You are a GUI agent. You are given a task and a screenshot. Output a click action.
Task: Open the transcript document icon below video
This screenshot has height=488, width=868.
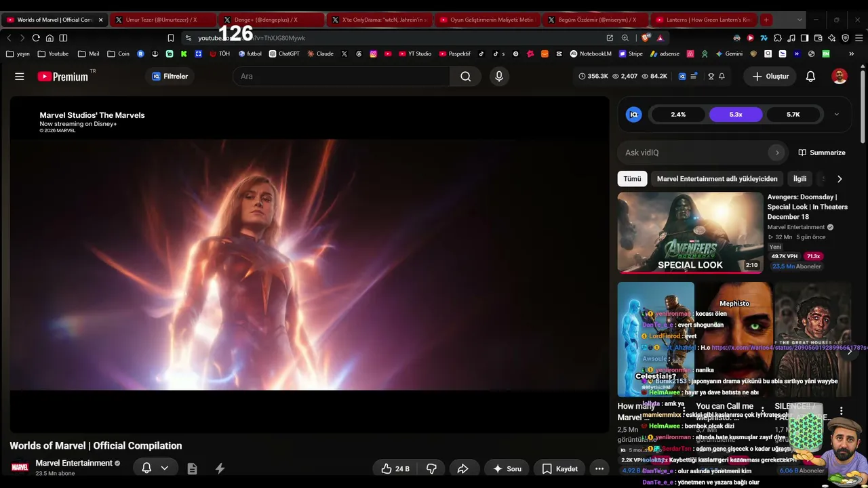tap(192, 468)
